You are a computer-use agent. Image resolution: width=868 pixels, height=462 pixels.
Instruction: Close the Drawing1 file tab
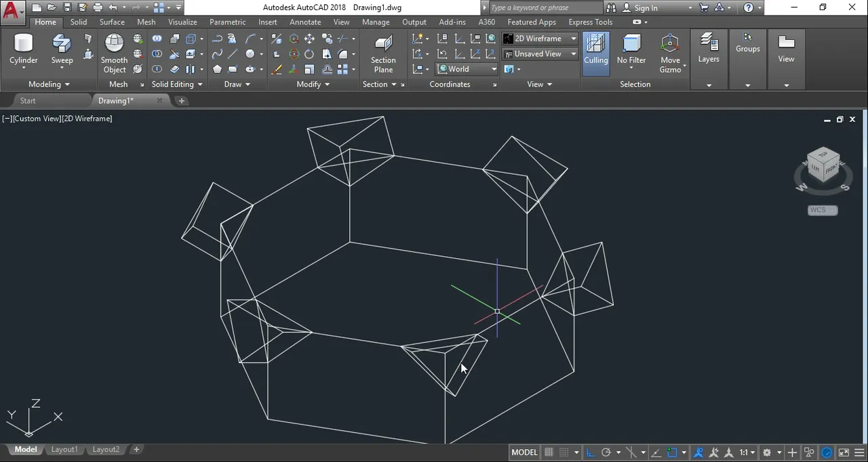(x=159, y=100)
